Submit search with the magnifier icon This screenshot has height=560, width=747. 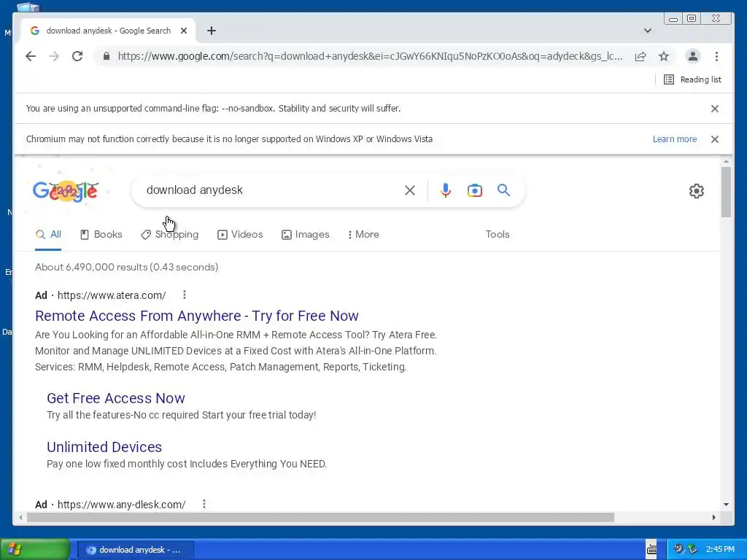click(503, 190)
